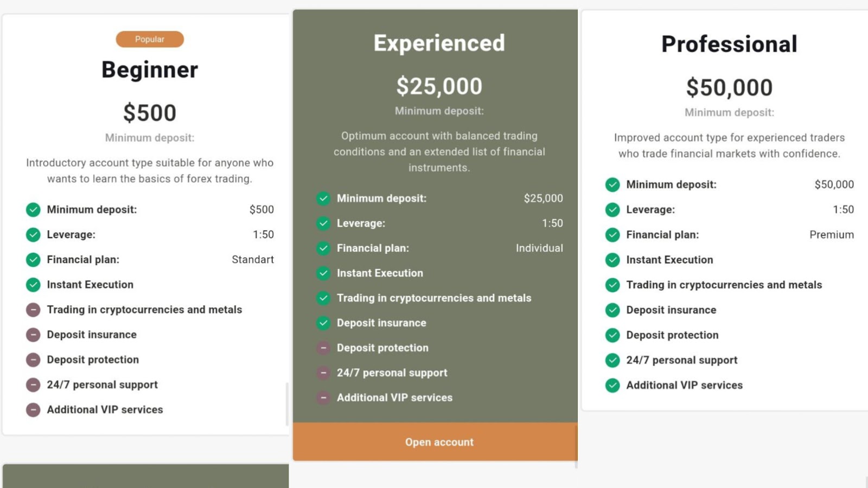
Task: Click check icon beside Professional Deposit insurance
Action: [x=612, y=310]
